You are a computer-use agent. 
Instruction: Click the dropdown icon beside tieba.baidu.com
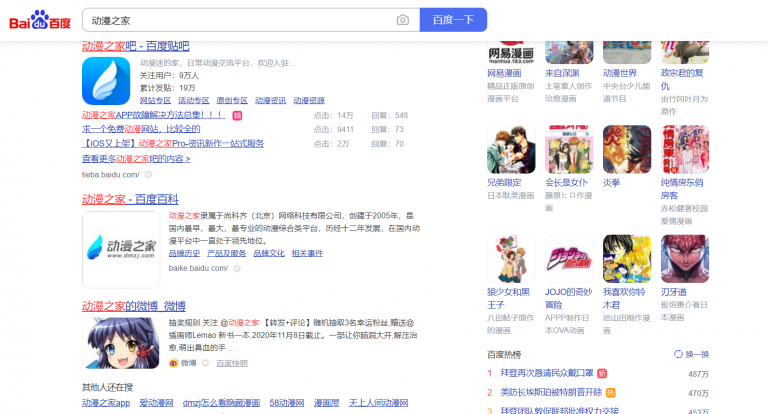[148, 174]
